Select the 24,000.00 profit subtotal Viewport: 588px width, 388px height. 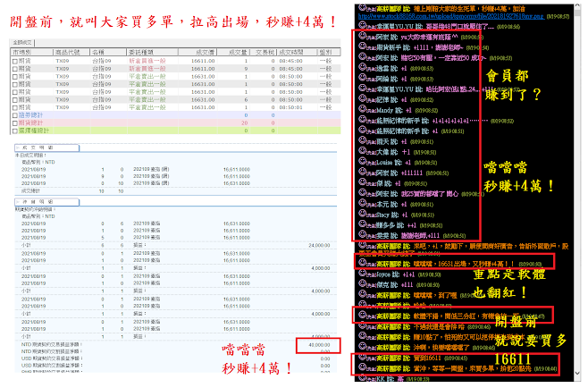point(320,246)
